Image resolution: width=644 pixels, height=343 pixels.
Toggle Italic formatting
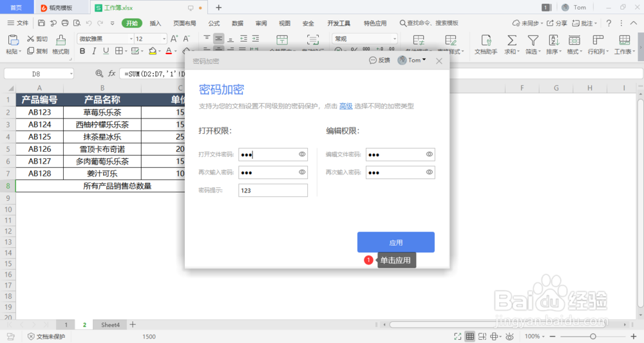tap(94, 51)
